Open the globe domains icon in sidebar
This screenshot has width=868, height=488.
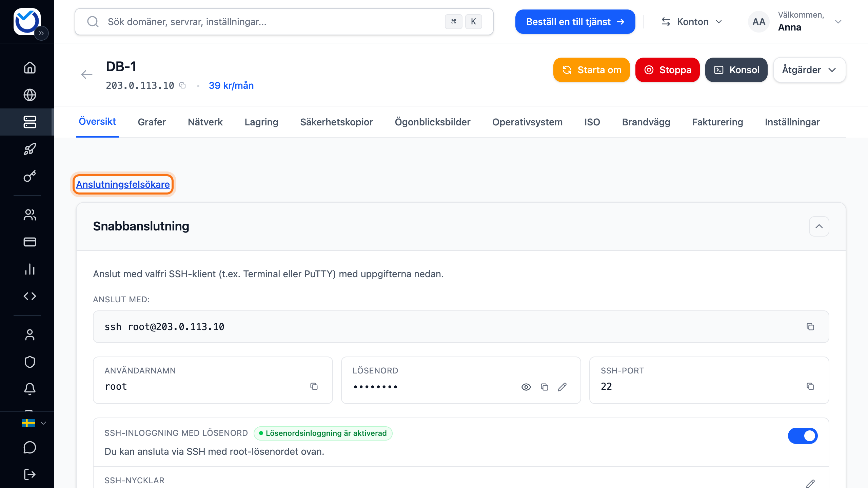30,95
